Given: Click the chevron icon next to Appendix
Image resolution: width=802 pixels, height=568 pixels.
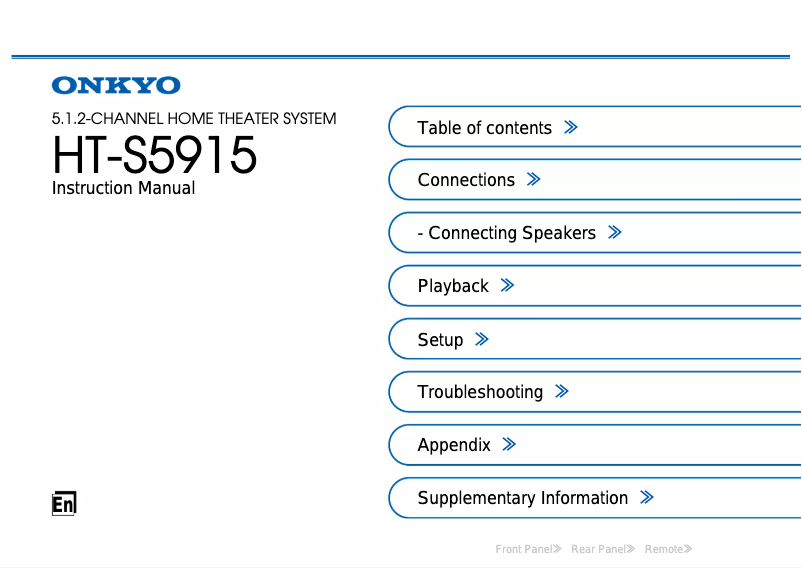Looking at the screenshot, I should (x=509, y=445).
